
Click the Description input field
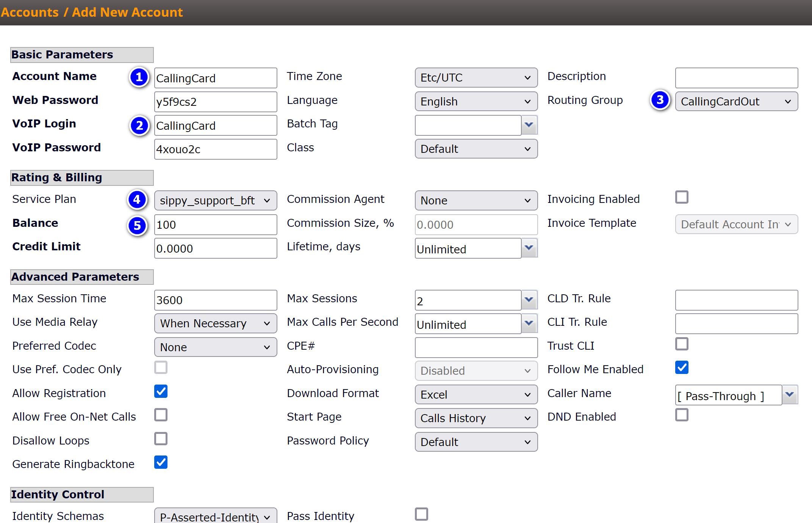pyautogui.click(x=736, y=78)
